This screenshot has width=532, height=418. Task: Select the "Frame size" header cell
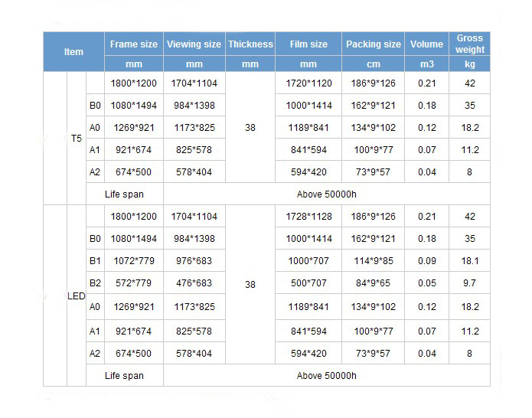click(134, 44)
